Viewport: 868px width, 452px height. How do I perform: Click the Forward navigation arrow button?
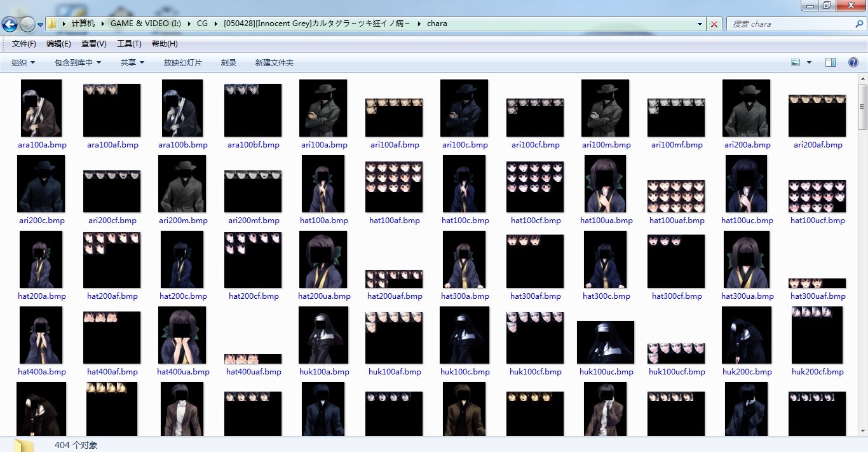click(27, 24)
